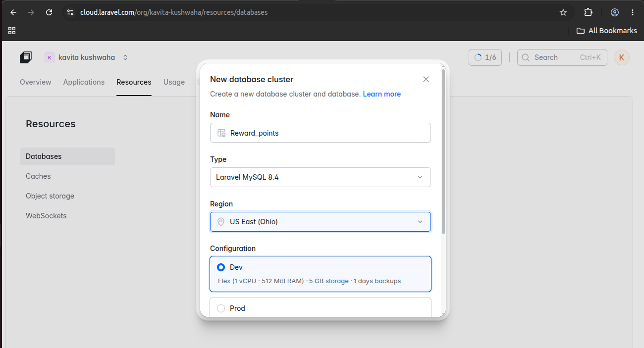644x348 pixels.
Task: Click the dialog's vertical scrollbar
Action: coord(443,151)
